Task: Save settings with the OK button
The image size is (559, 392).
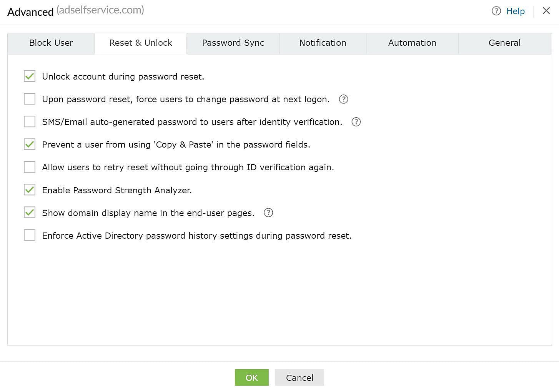Action: pyautogui.click(x=251, y=377)
